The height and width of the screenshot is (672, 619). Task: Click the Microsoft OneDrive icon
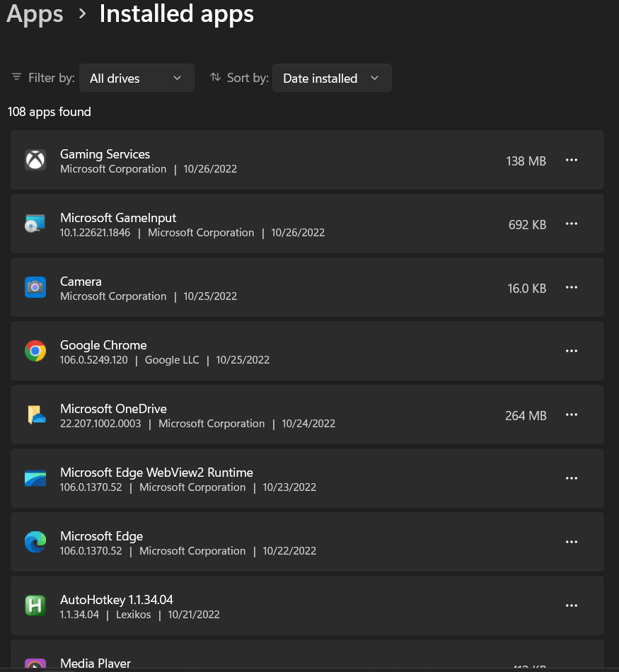tap(35, 415)
